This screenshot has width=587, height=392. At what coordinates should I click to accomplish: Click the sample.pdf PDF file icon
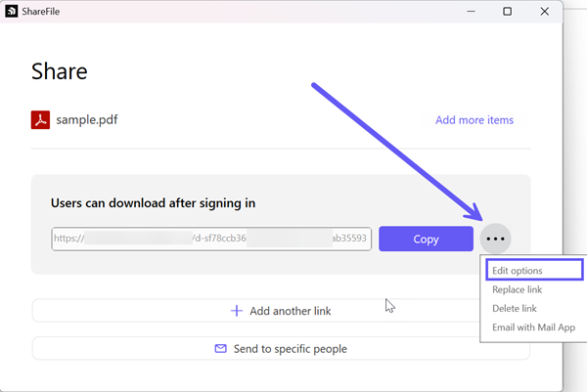click(x=40, y=119)
